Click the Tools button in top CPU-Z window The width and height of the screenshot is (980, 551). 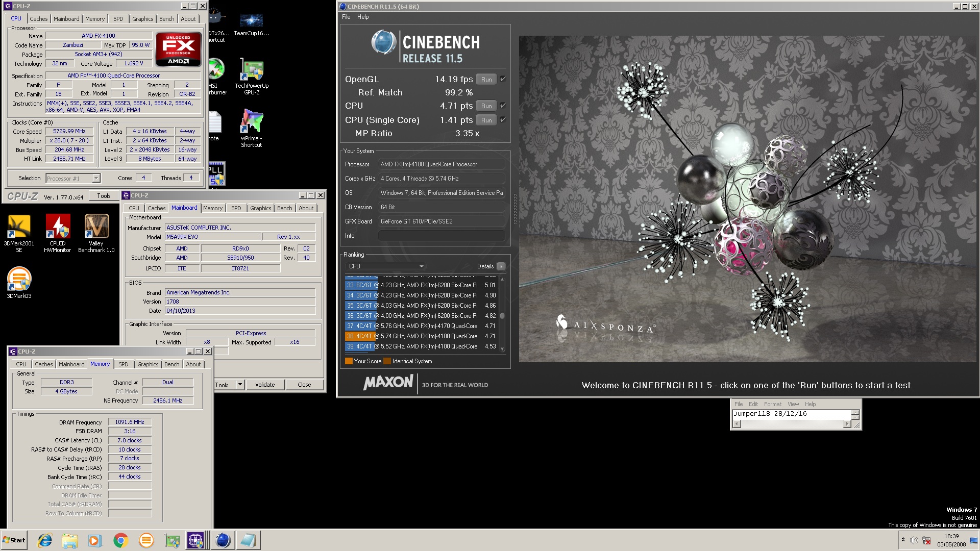point(104,196)
